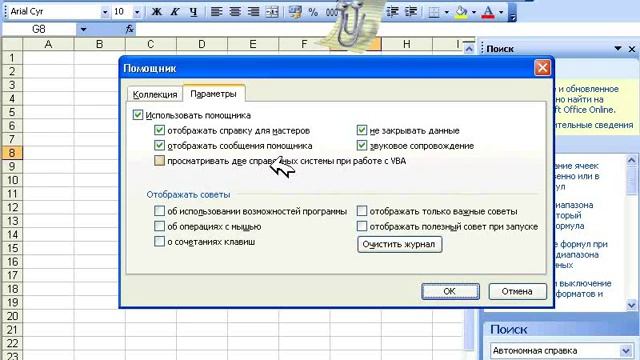Click the Select All corner button
640x360 pixels.
[12, 44]
